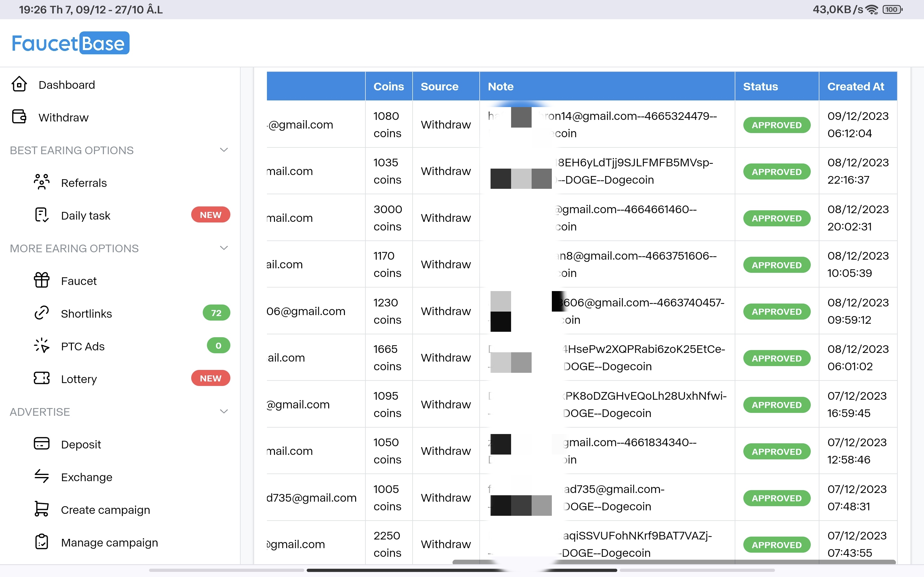
Task: Click the Referrals people icon
Action: pos(41,182)
